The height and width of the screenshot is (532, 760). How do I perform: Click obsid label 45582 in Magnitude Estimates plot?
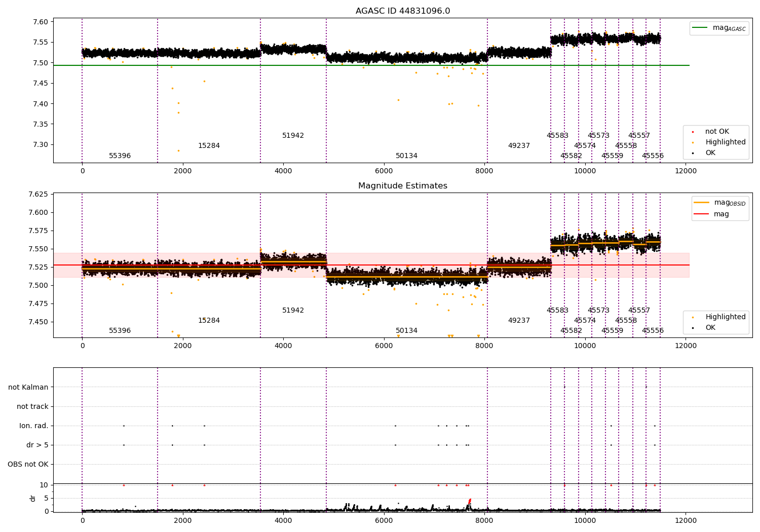tap(572, 331)
